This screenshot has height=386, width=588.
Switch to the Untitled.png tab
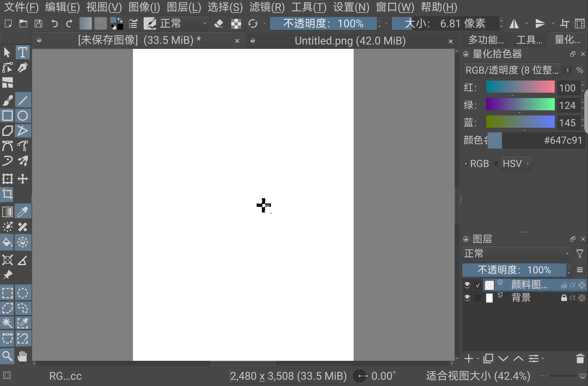350,41
